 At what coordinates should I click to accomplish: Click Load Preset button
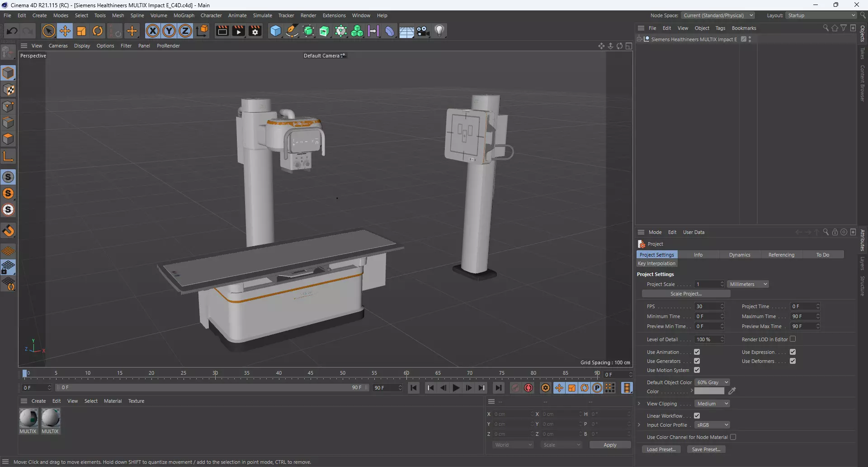click(x=661, y=449)
